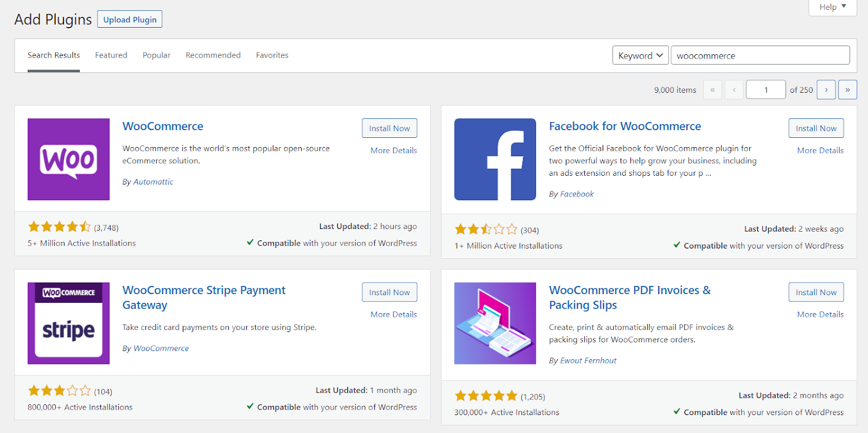Click the WooCommerce star rating
The image size is (868, 433).
(x=60, y=227)
